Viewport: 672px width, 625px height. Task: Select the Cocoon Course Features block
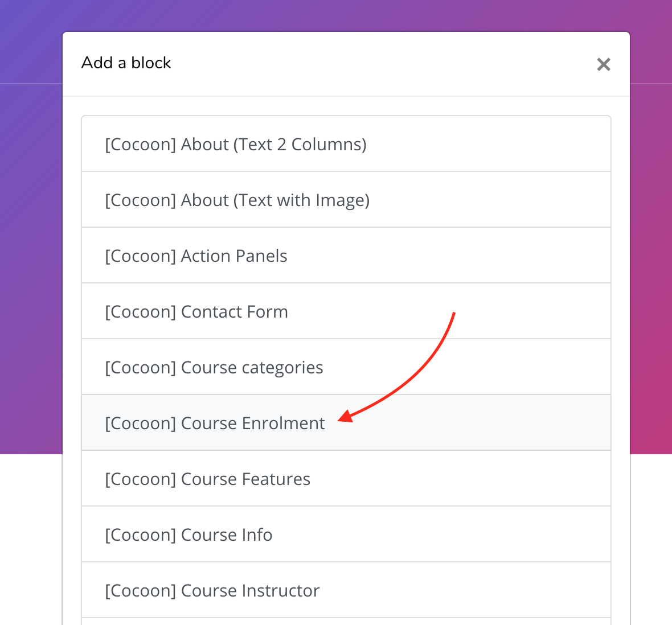pos(346,479)
